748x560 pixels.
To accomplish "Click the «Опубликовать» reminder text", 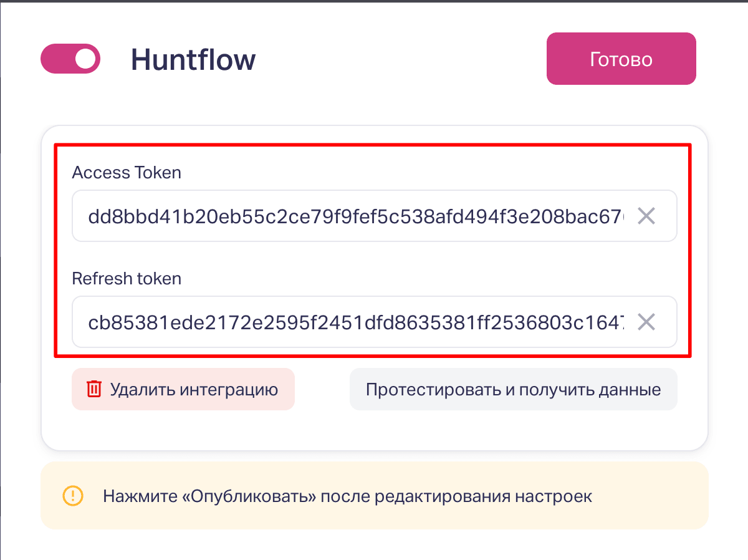I will pyautogui.click(x=348, y=497).
